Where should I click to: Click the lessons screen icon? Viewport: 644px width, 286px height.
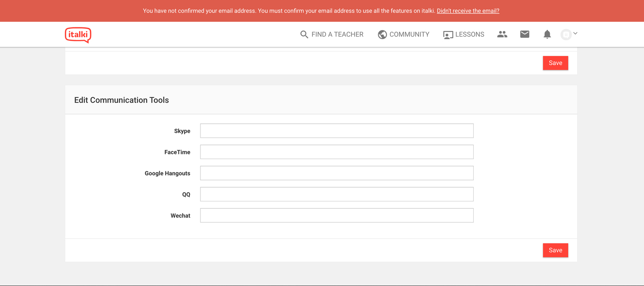(x=448, y=35)
